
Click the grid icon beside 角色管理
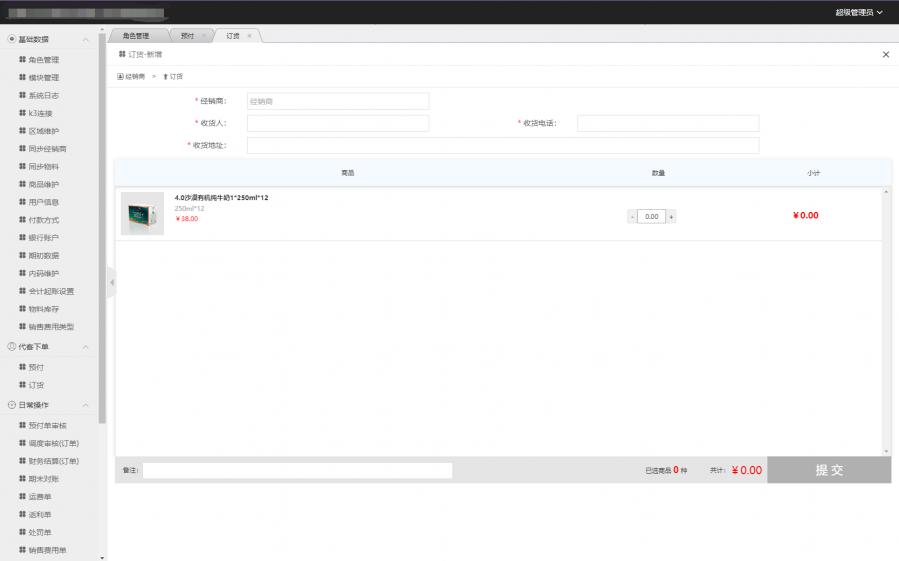[x=22, y=60]
